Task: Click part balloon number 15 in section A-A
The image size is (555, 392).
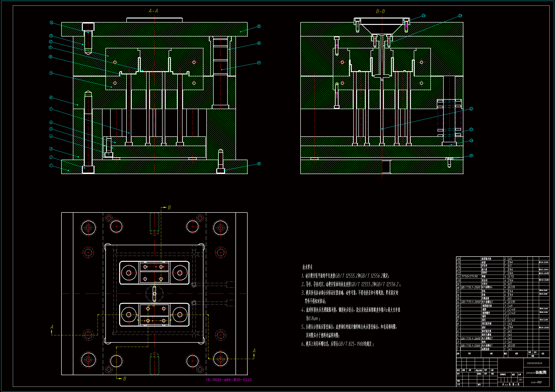Action: [259, 26]
